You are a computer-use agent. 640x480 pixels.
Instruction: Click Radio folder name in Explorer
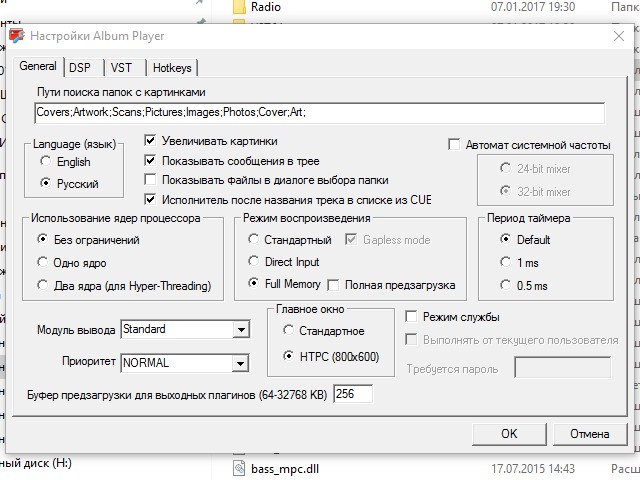[266, 7]
